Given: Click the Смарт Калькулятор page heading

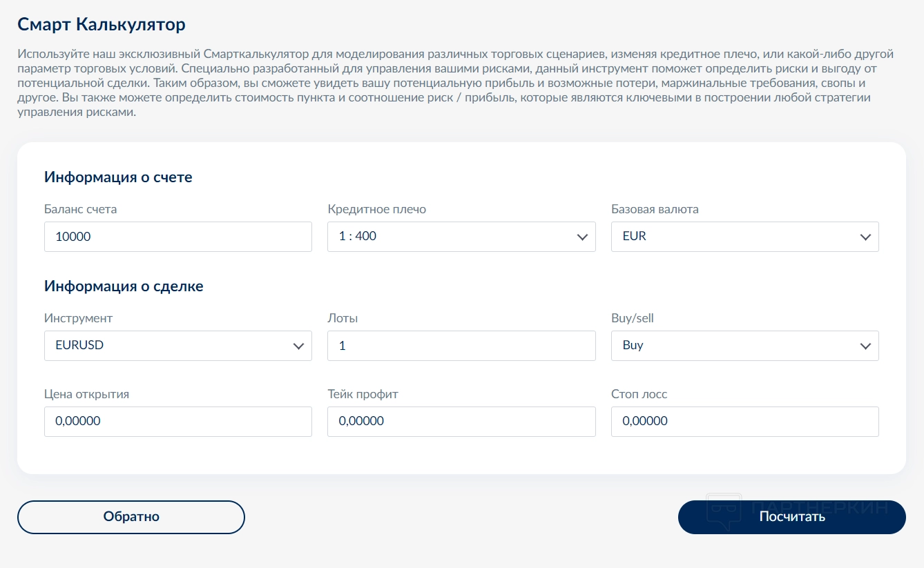Looking at the screenshot, I should [x=102, y=26].
